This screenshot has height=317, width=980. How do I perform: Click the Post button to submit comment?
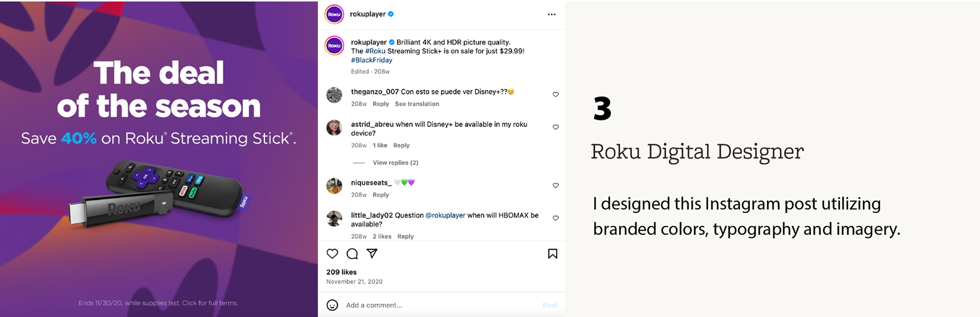(550, 305)
